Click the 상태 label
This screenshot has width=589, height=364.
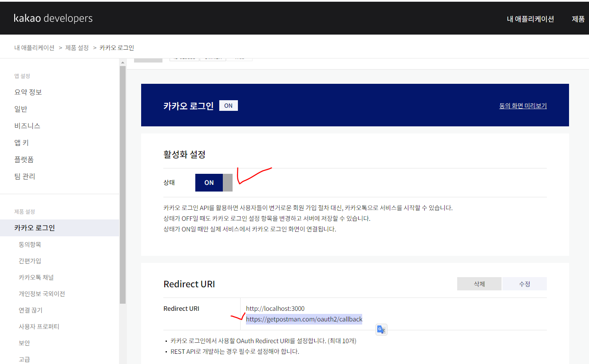point(169,183)
